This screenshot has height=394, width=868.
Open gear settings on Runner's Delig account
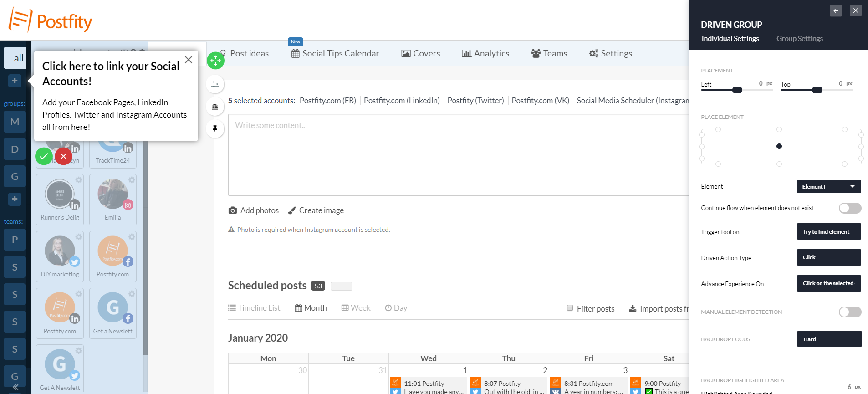(79, 180)
